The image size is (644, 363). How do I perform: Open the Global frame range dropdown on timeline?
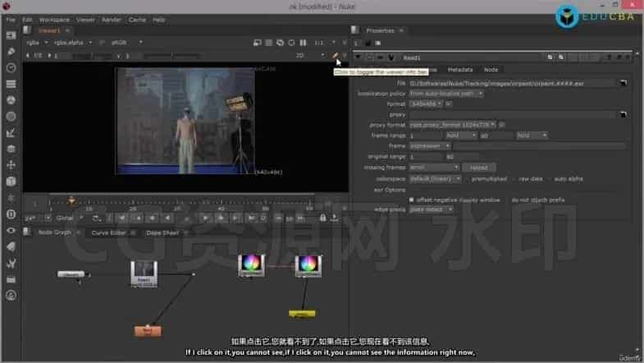coord(69,218)
